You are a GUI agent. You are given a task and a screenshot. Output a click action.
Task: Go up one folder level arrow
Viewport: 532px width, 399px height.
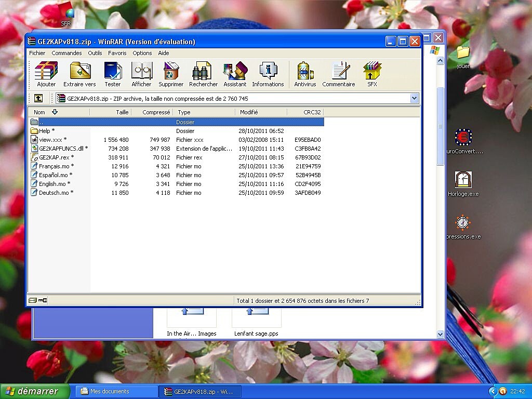(x=38, y=98)
